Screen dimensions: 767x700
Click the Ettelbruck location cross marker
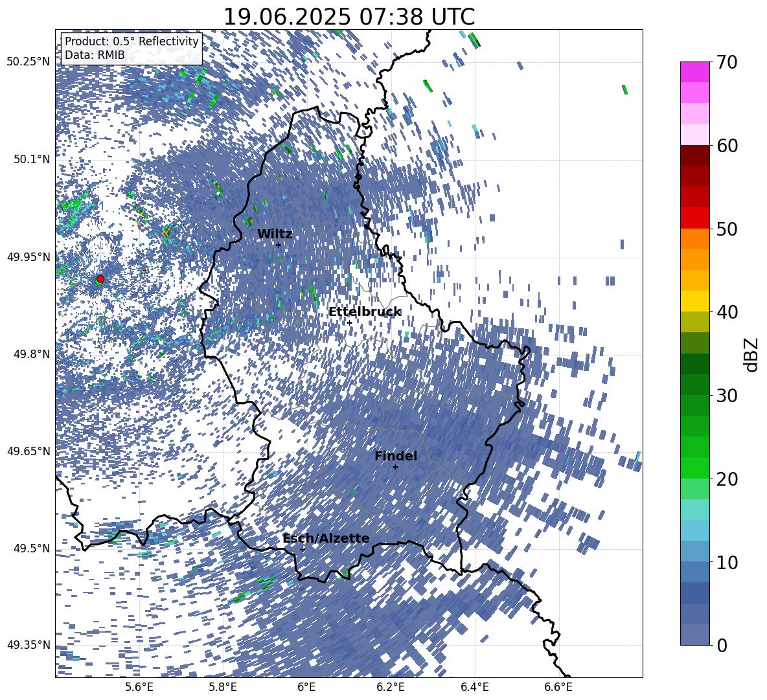tap(349, 322)
